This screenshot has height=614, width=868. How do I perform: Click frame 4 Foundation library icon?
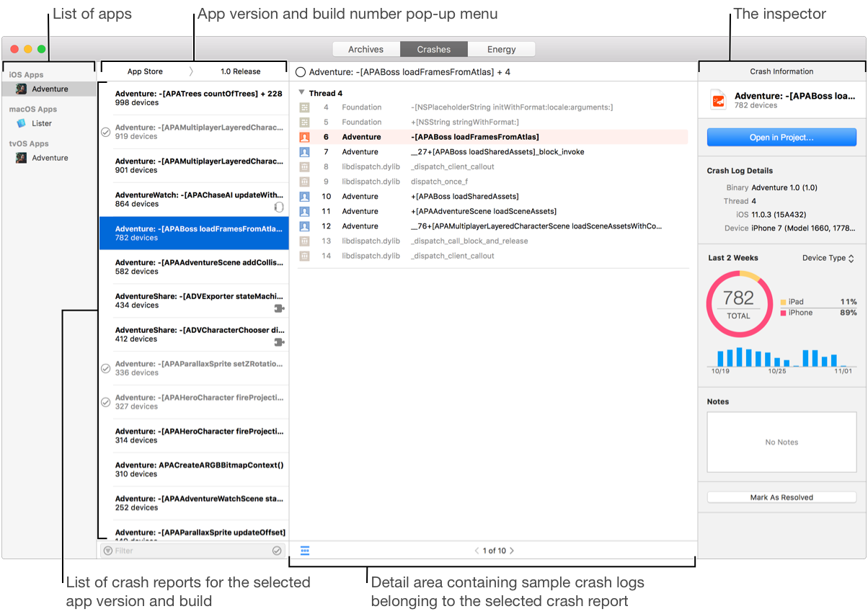click(304, 107)
